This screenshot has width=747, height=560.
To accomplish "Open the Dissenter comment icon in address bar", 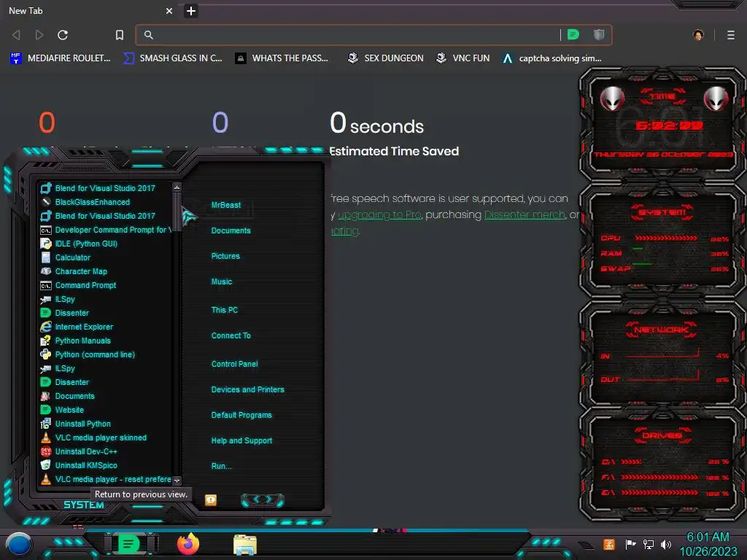I will click(573, 34).
